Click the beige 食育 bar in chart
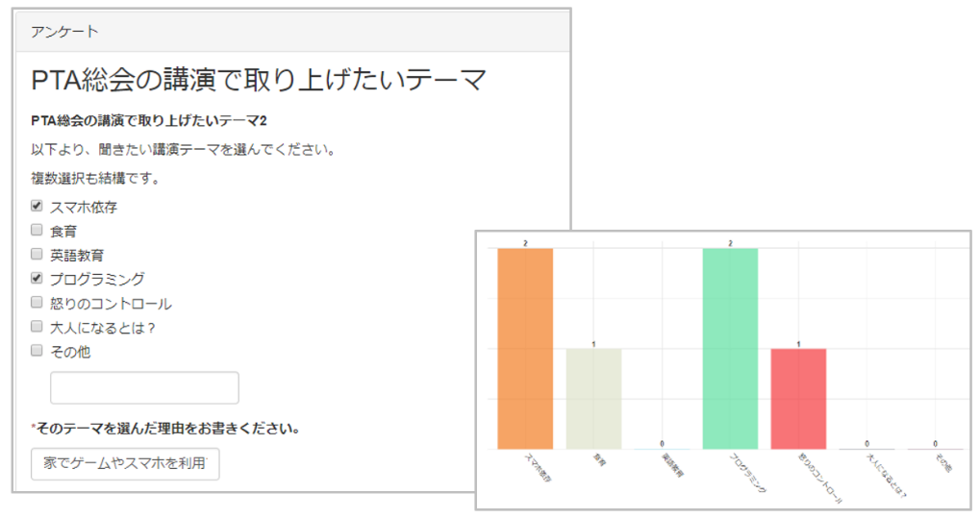The height and width of the screenshot is (518, 980). pos(593,398)
